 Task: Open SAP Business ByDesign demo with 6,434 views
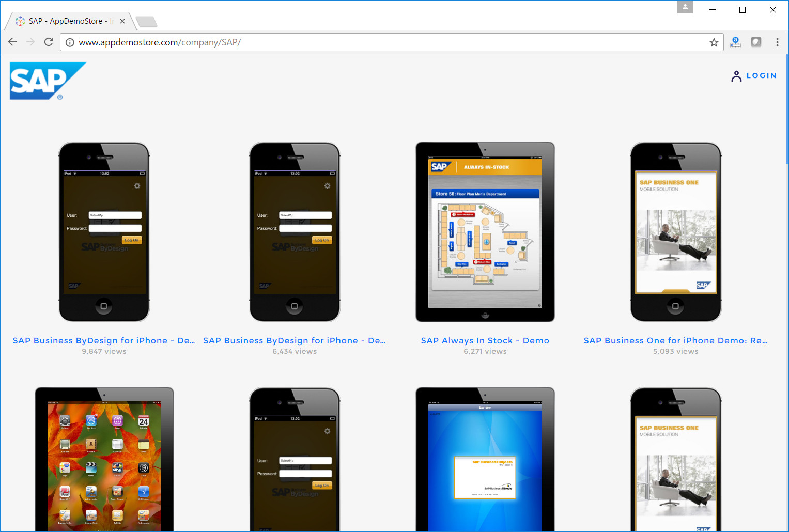tap(295, 340)
